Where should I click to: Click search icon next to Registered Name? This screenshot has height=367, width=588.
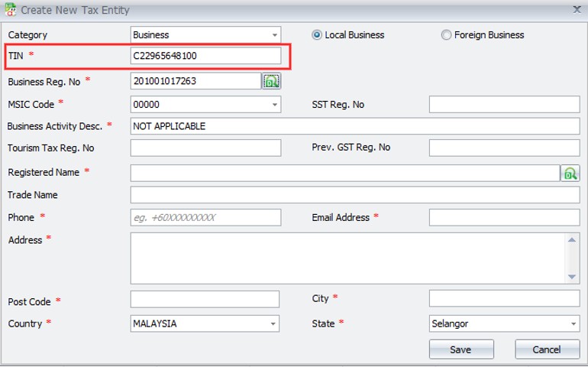tap(570, 174)
